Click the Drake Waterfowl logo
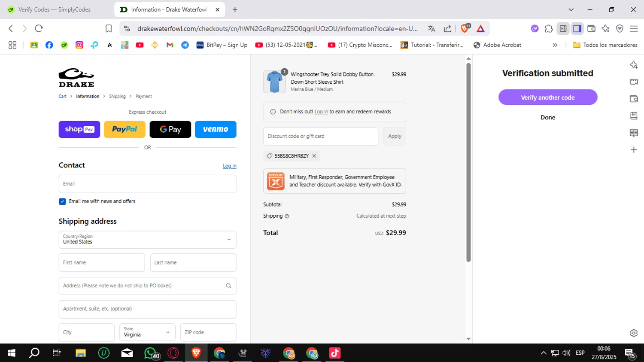The image size is (644, 362). pos(76,78)
